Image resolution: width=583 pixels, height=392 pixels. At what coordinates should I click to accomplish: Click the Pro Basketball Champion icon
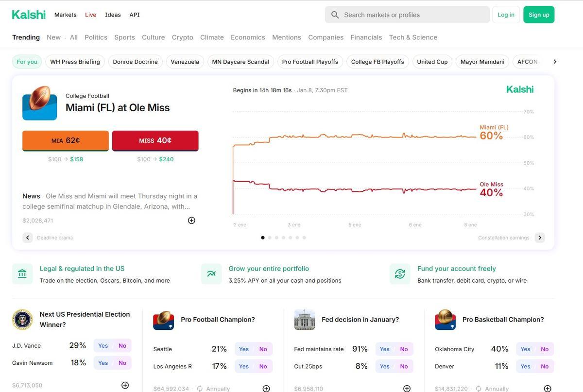(446, 320)
